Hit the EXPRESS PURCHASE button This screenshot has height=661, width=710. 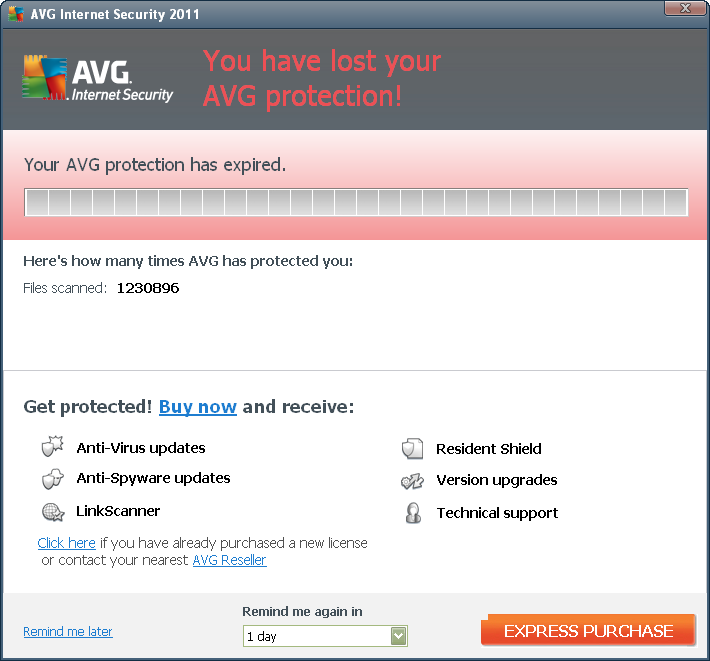click(588, 630)
